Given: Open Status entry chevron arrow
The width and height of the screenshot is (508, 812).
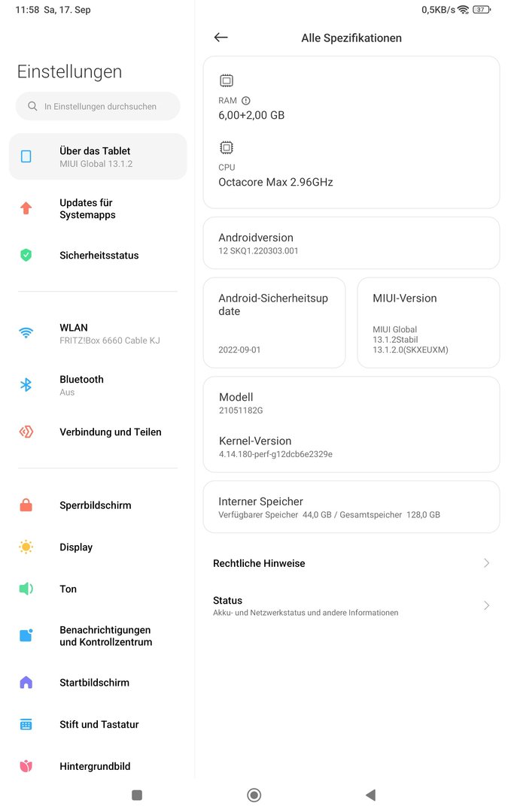Looking at the screenshot, I should click(486, 606).
